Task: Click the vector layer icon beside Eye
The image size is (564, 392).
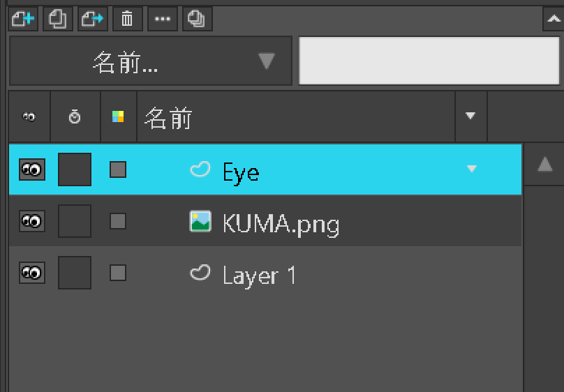Action: point(200,169)
